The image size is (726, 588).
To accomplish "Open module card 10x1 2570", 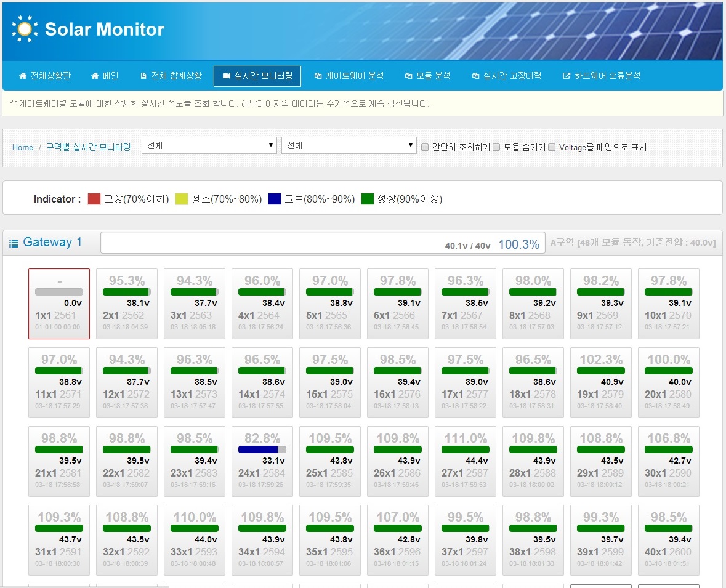I will pyautogui.click(x=669, y=304).
